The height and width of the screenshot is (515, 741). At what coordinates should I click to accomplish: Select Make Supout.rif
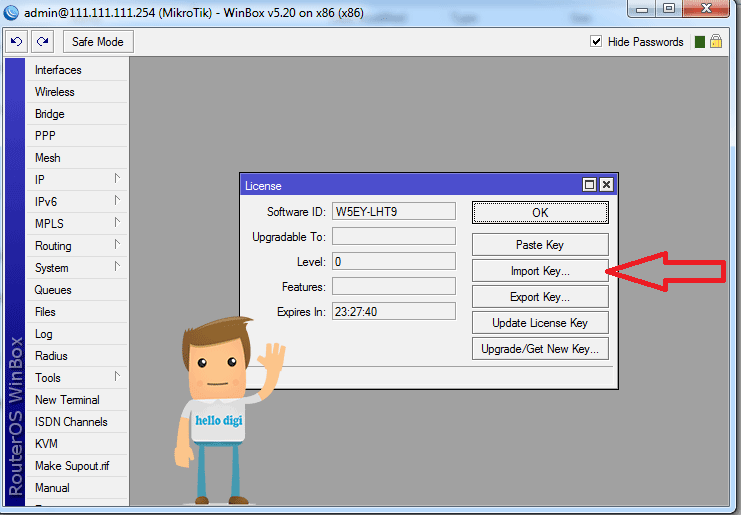point(77,466)
